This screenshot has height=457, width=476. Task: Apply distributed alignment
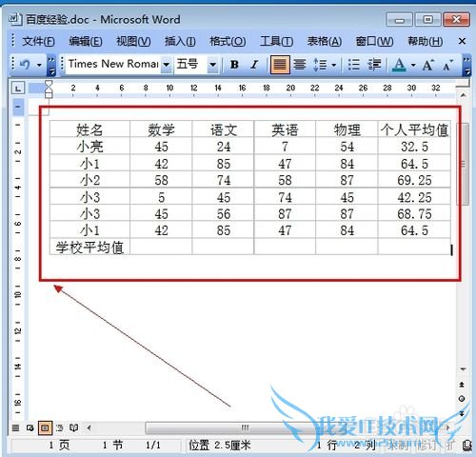(299, 65)
